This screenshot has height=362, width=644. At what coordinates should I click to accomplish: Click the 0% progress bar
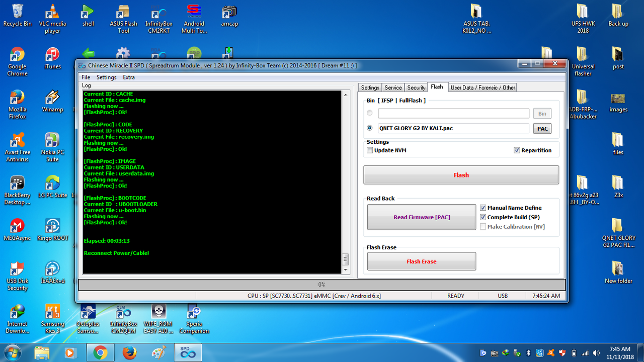click(322, 285)
